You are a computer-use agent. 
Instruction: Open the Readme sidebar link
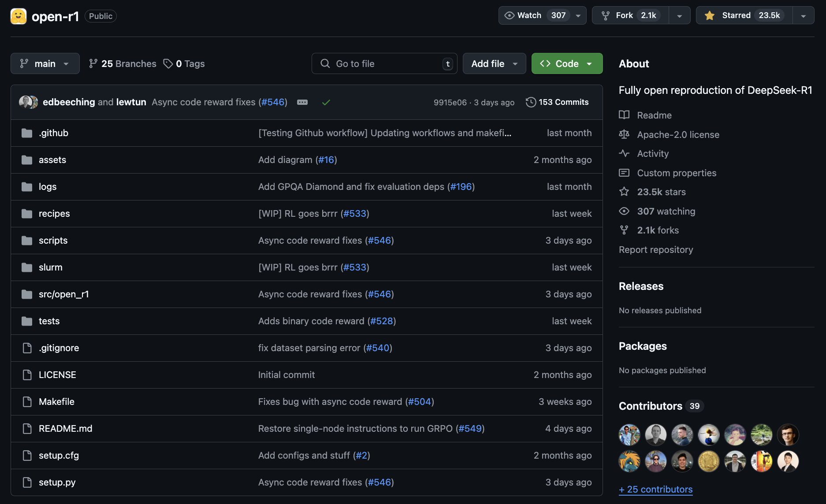click(x=654, y=115)
